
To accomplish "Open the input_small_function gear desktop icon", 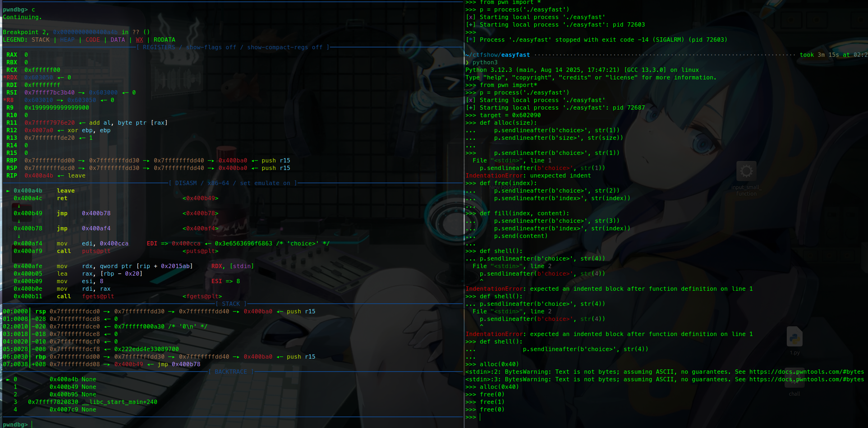I will point(746,171).
